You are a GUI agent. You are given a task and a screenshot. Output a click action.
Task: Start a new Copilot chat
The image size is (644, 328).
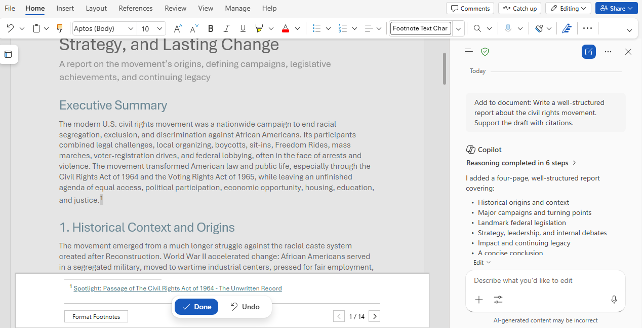[x=588, y=52]
